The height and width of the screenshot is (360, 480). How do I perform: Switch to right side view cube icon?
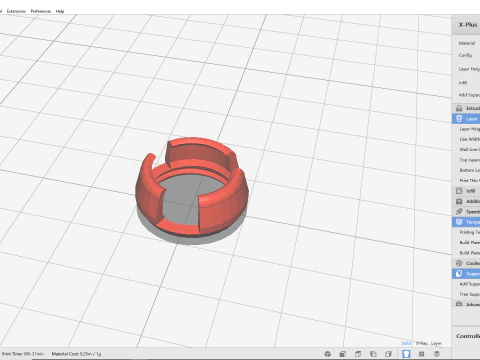[x=388, y=354]
